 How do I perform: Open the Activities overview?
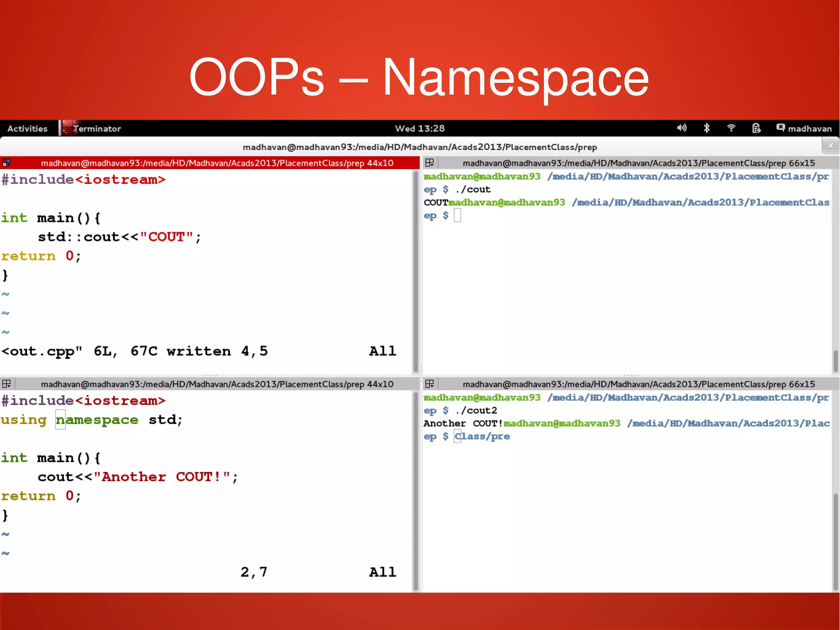pos(27,128)
